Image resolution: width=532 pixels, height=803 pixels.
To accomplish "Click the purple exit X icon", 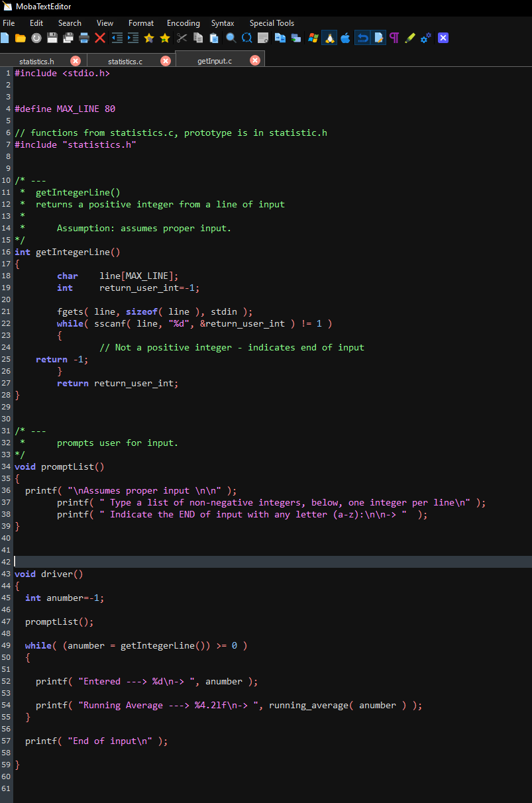I will pyautogui.click(x=443, y=38).
